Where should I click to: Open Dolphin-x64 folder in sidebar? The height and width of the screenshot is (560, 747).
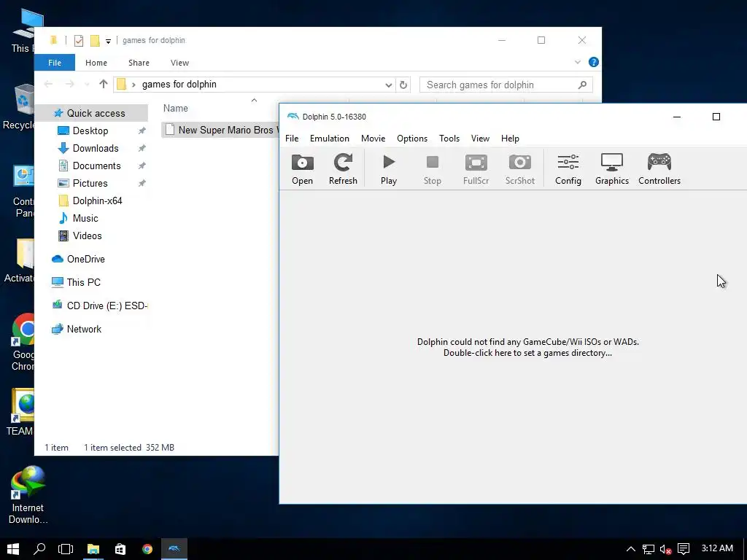point(97,201)
